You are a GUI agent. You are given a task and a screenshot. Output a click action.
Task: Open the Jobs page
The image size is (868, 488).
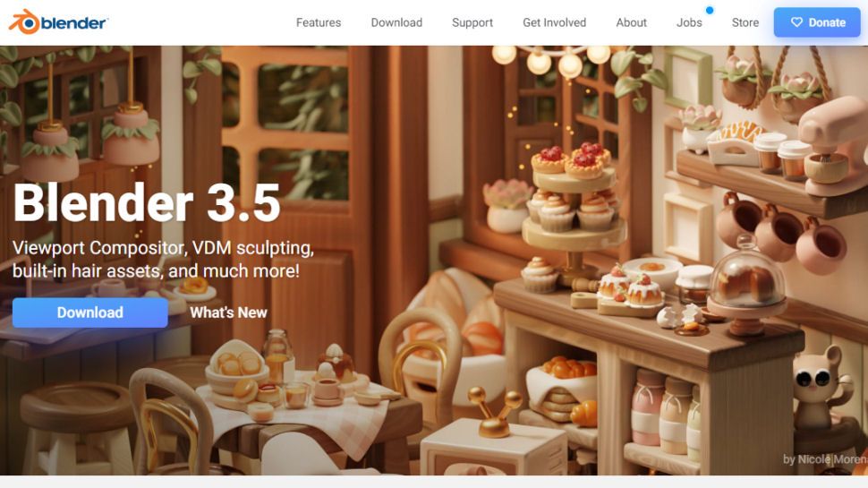tap(689, 22)
